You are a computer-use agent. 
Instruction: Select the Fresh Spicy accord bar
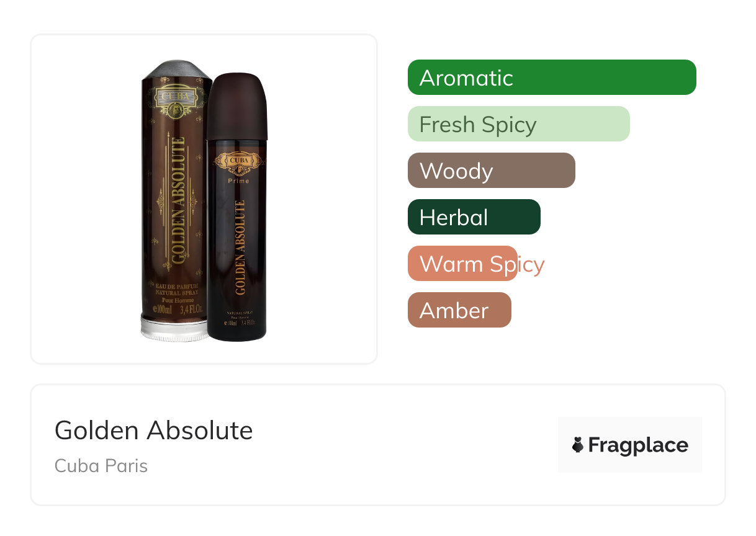[519, 124]
